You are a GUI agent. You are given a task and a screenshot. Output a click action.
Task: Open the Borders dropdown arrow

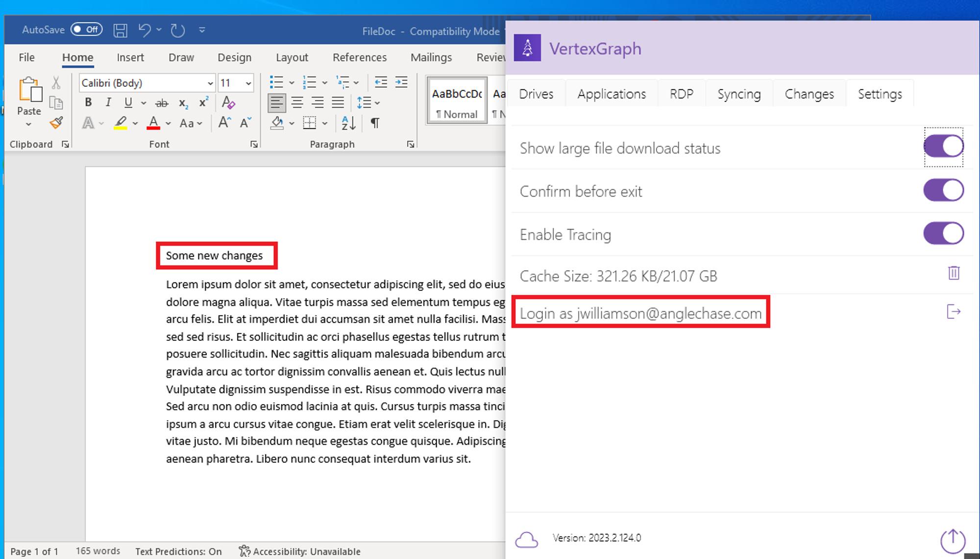pyautogui.click(x=325, y=123)
